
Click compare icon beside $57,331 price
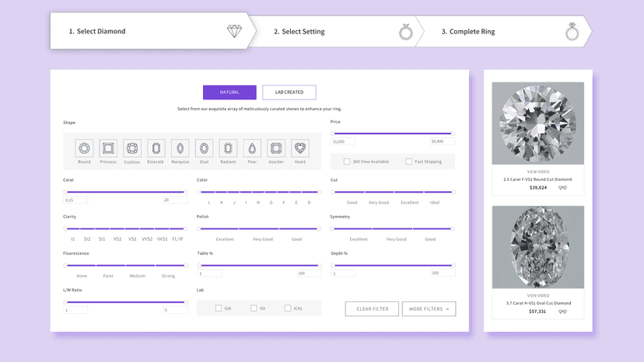pos(562,312)
